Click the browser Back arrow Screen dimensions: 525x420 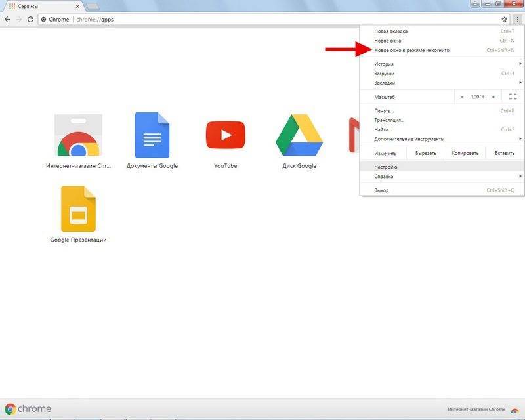click(x=7, y=20)
